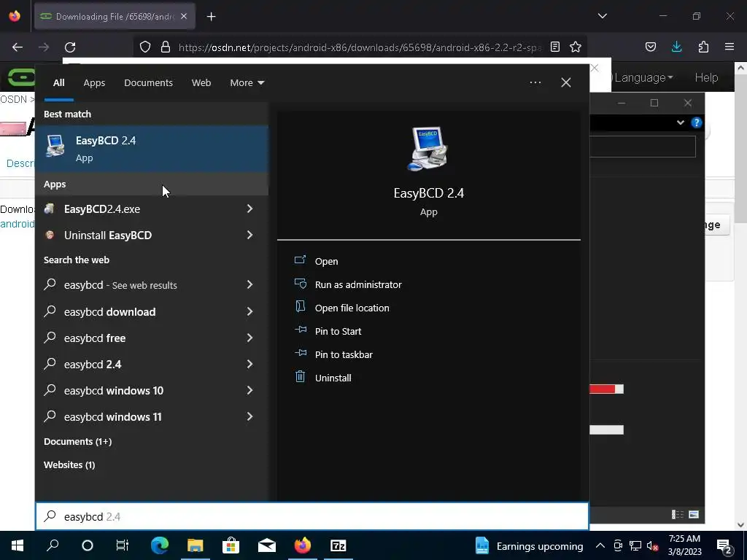
Task: Open File Explorer from taskbar
Action: click(195, 545)
